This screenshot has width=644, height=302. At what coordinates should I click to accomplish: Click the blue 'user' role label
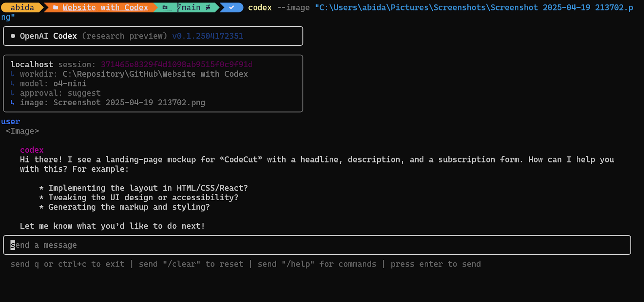(10, 121)
